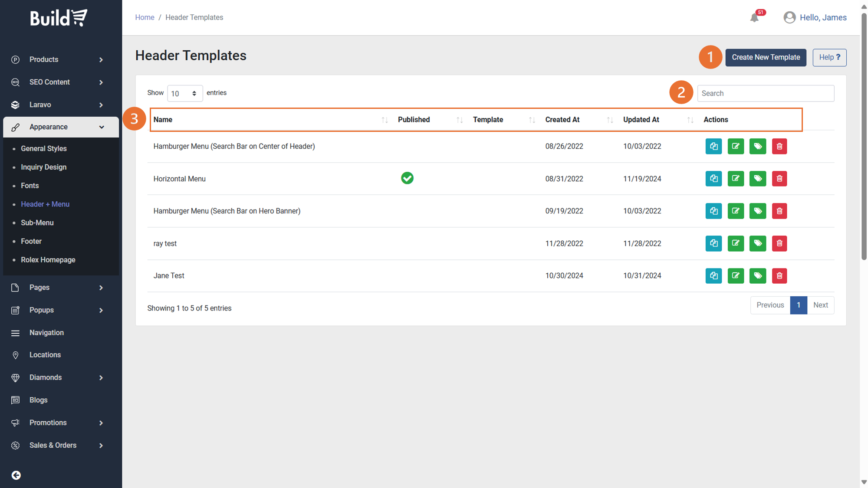868x488 pixels.
Task: Open the show entries dropdown
Action: pos(185,94)
